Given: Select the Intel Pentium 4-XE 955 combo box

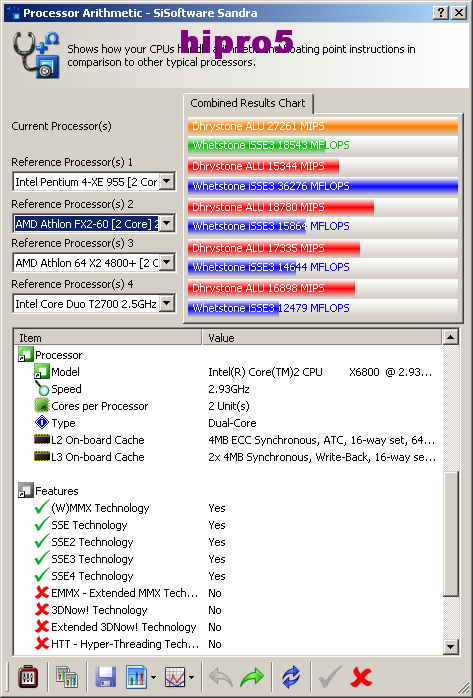Looking at the screenshot, I should [x=94, y=182].
